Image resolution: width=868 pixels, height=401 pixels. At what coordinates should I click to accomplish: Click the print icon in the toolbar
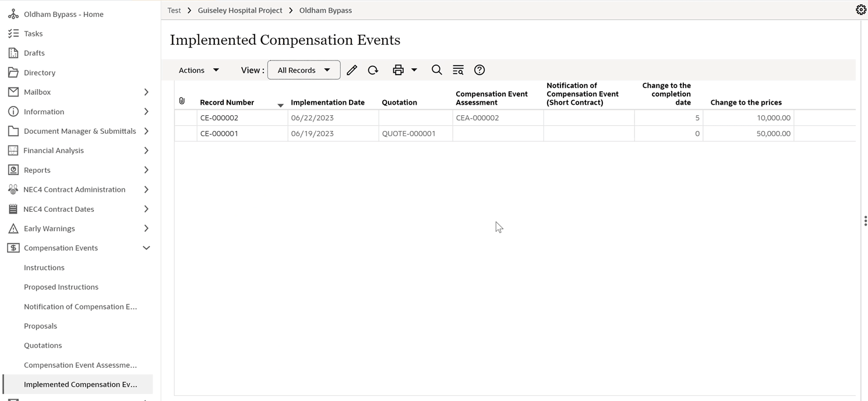tap(400, 69)
